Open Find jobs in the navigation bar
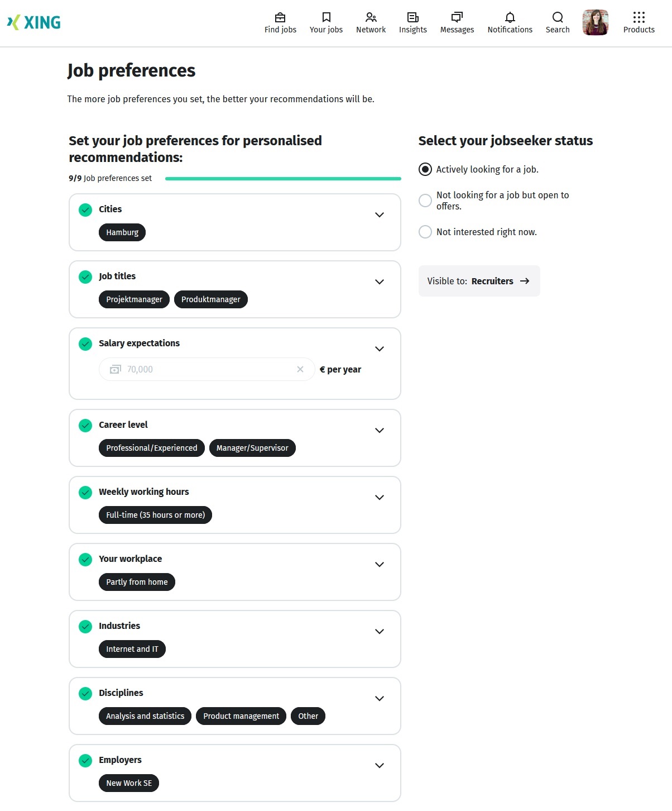This screenshot has height=811, width=672. pyautogui.click(x=280, y=22)
